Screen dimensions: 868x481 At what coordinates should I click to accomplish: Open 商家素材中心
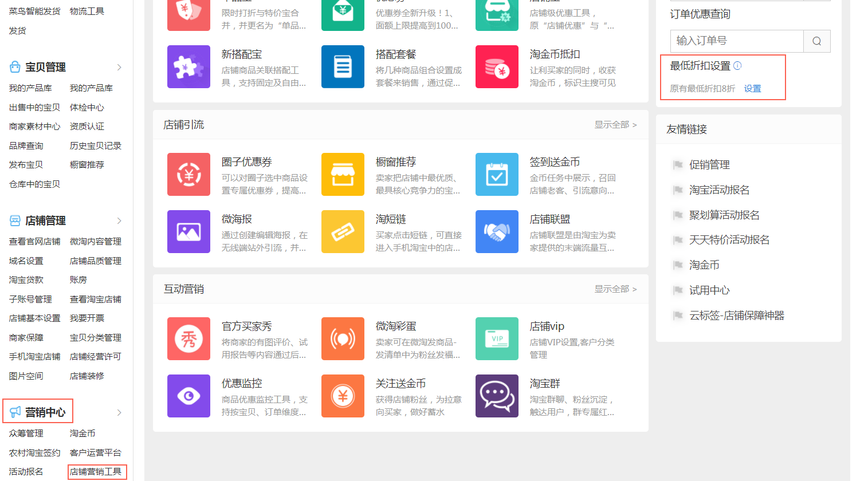point(34,127)
